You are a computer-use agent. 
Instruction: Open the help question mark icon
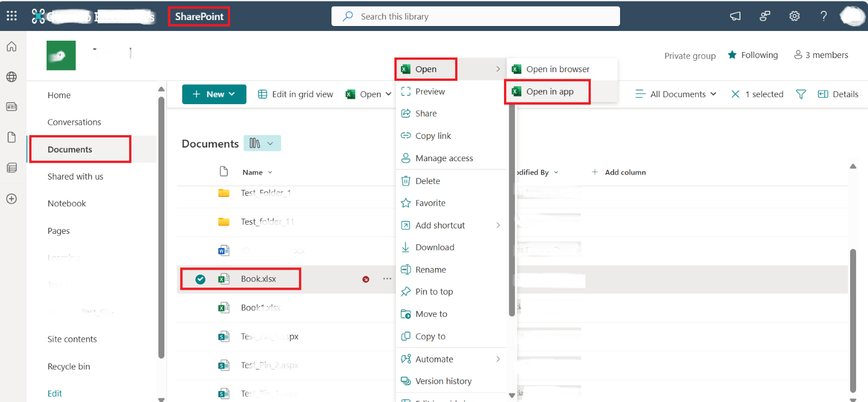[824, 16]
